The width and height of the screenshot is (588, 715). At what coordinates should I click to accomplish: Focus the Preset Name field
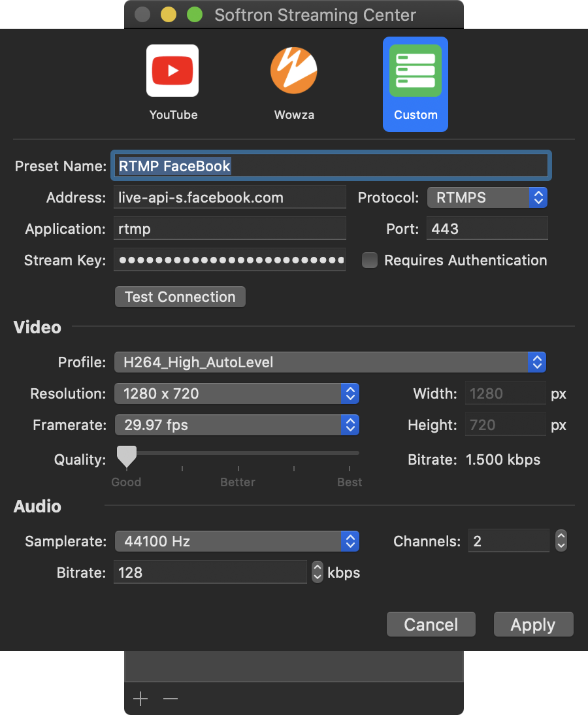click(x=331, y=165)
